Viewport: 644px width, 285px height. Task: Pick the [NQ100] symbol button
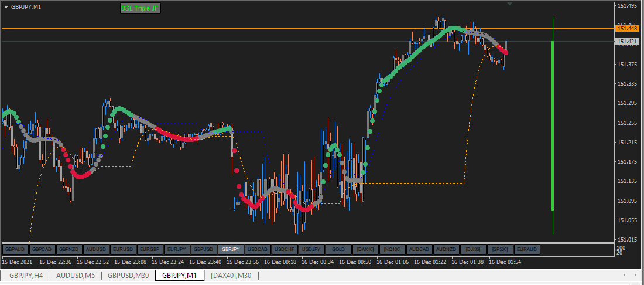point(392,249)
